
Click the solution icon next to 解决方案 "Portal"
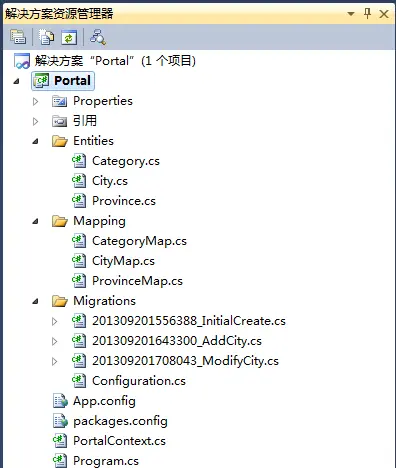[22, 61]
